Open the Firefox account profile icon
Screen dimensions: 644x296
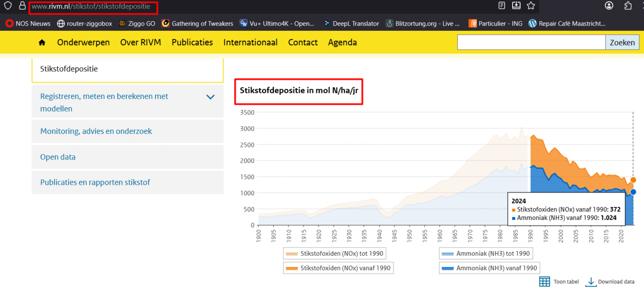tap(609, 6)
